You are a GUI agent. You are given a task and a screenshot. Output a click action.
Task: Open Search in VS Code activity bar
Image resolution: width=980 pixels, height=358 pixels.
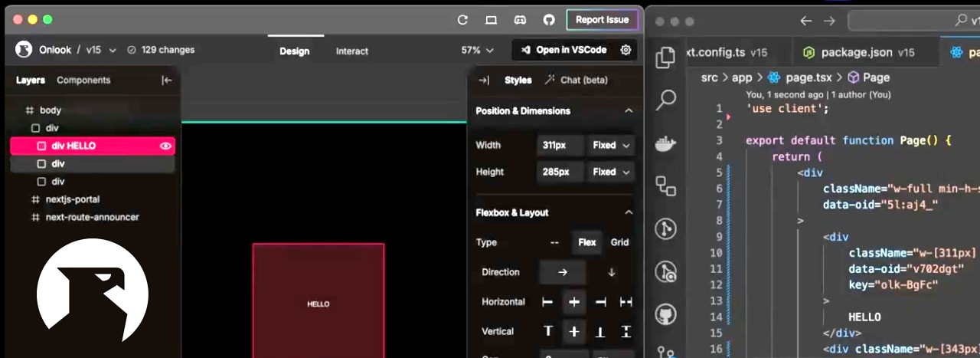(x=666, y=99)
